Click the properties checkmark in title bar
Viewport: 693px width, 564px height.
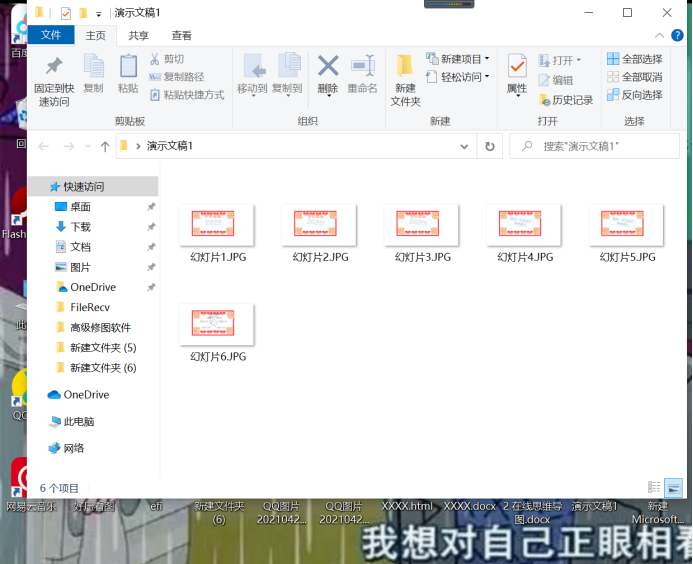(66, 14)
